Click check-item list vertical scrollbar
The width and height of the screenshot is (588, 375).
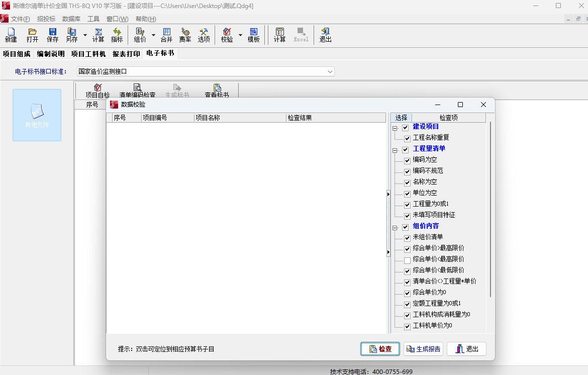491,209
